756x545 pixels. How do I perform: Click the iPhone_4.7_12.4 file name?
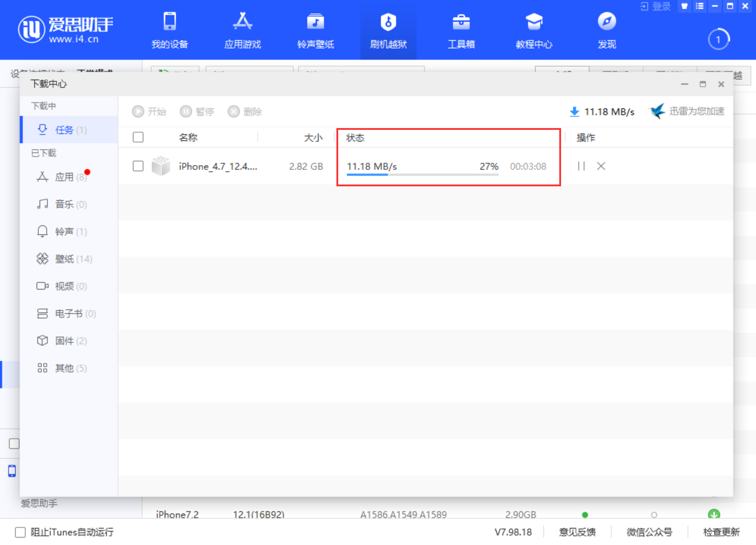(218, 166)
